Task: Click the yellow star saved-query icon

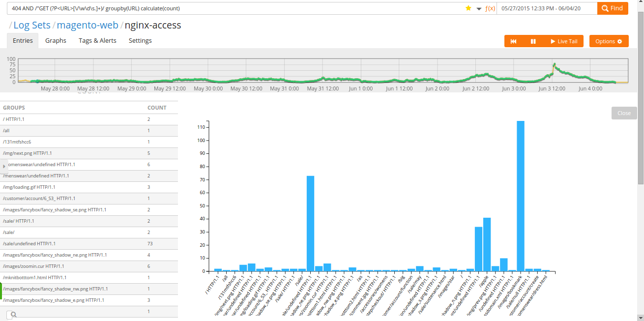Action: coord(468,8)
